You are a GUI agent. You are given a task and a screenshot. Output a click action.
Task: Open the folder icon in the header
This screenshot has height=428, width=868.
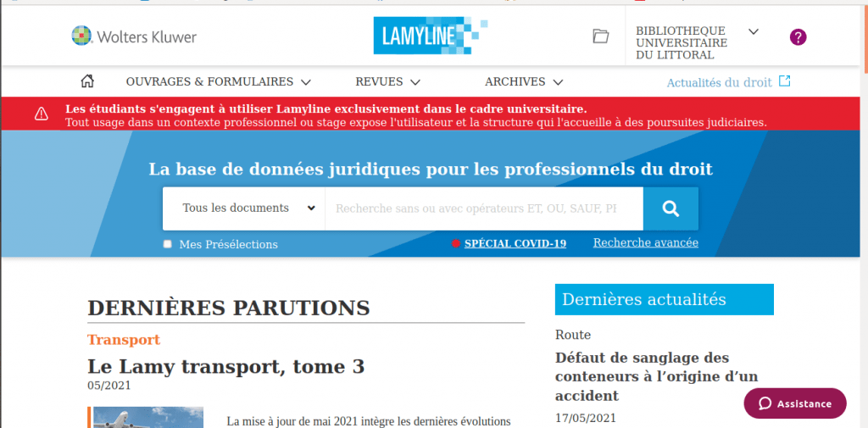[601, 36]
